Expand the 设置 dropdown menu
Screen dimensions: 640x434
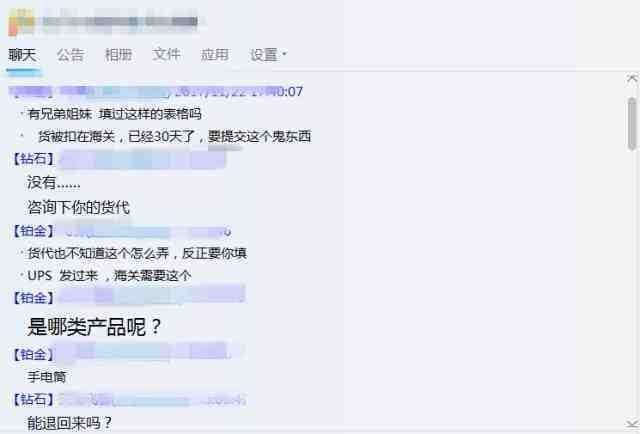pyautogui.click(x=268, y=55)
